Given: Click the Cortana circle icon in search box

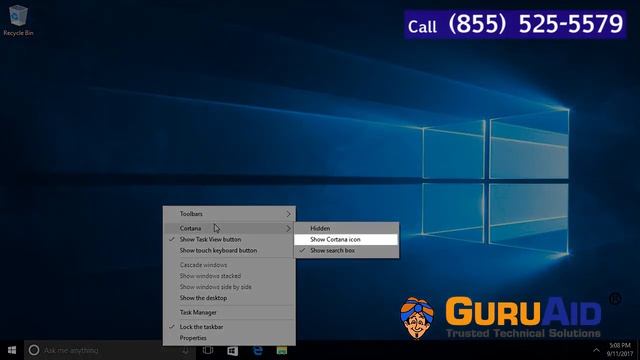Looking at the screenshot, I should [34, 350].
